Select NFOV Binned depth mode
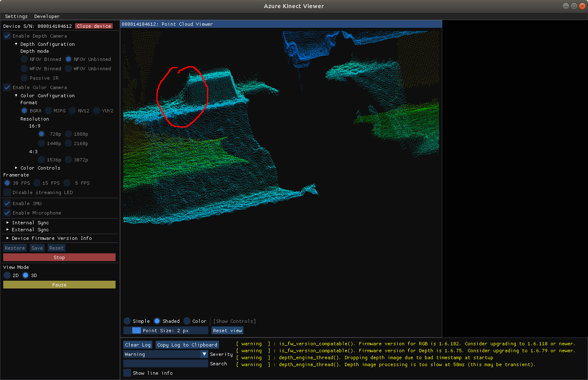Screen dimensions: 588x380 pyautogui.click(x=24, y=59)
